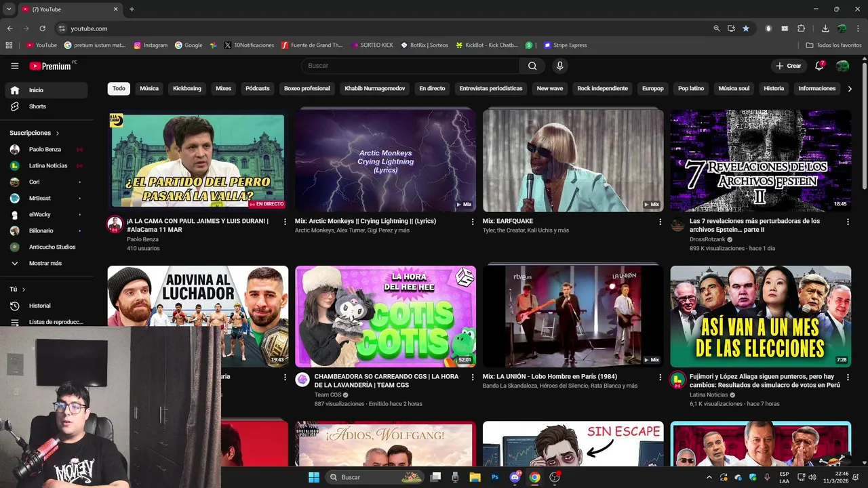This screenshot has height=488, width=868.
Task: Open the browser extensions puzzle icon
Action: tap(801, 28)
